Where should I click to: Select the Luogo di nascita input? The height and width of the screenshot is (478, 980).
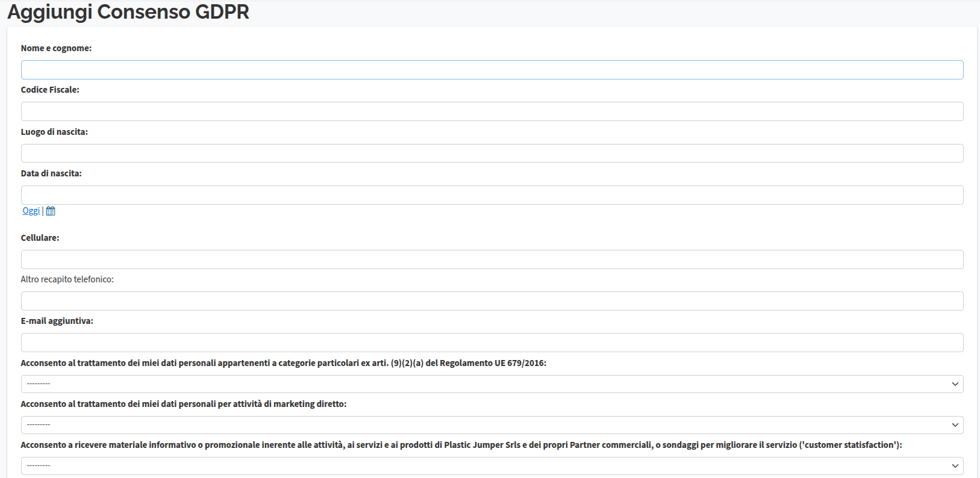pyautogui.click(x=492, y=153)
